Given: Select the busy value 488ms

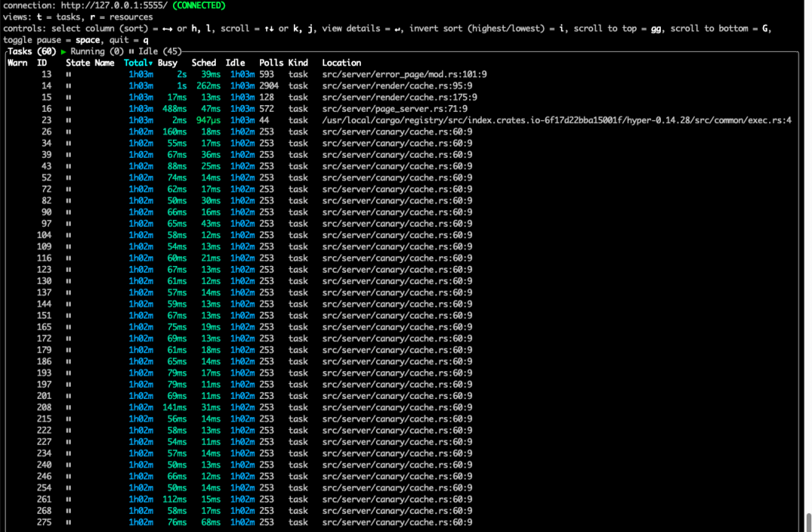Looking at the screenshot, I should click(174, 109).
